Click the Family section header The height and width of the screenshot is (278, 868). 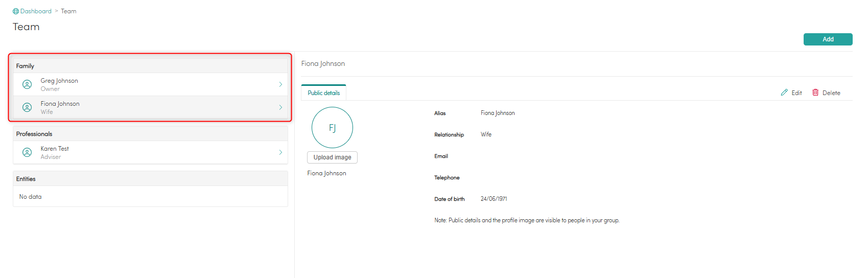(25, 66)
